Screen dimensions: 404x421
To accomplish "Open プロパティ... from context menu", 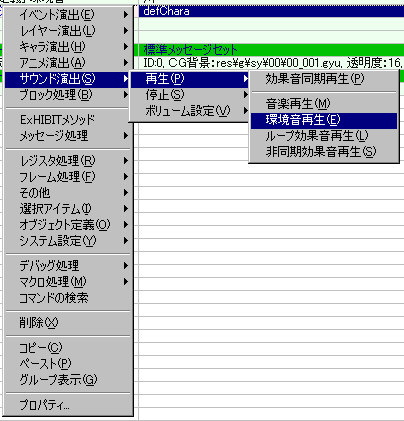I will [68, 405].
